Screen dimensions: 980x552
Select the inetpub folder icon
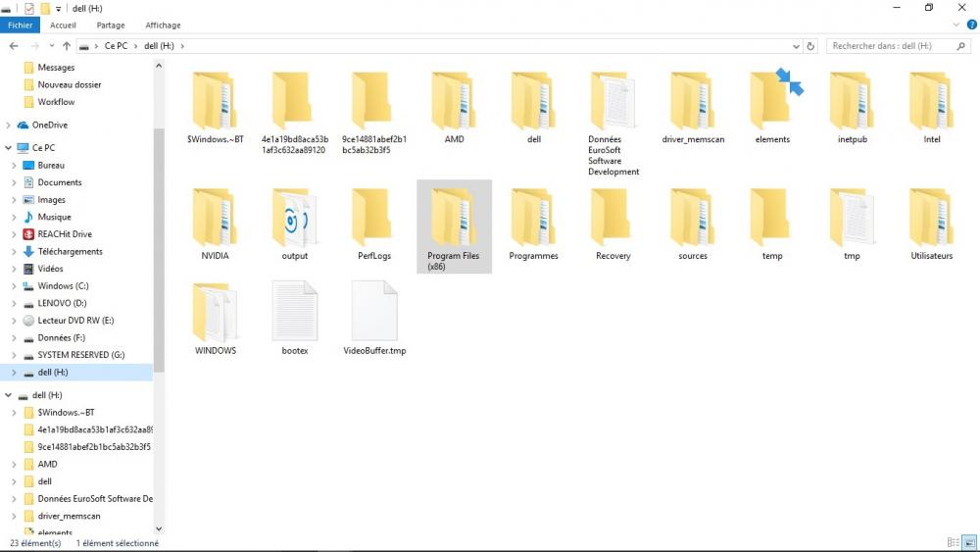pyautogui.click(x=852, y=100)
